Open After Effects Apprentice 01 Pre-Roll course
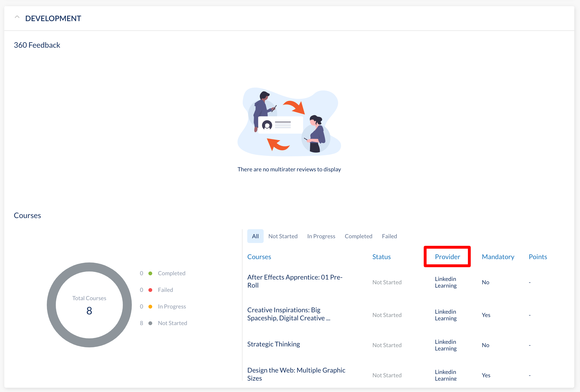The height and width of the screenshot is (392, 580). coord(295,281)
